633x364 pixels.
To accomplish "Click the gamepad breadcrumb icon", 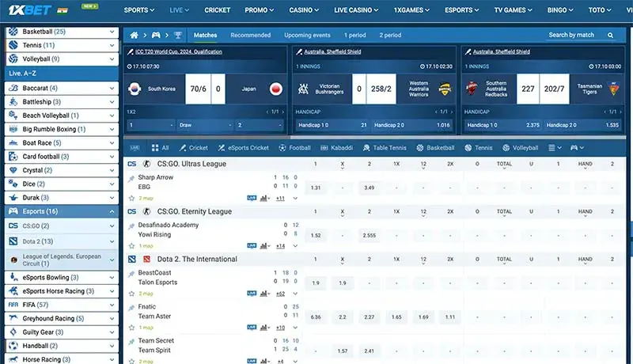I will pyautogui.click(x=156, y=35).
